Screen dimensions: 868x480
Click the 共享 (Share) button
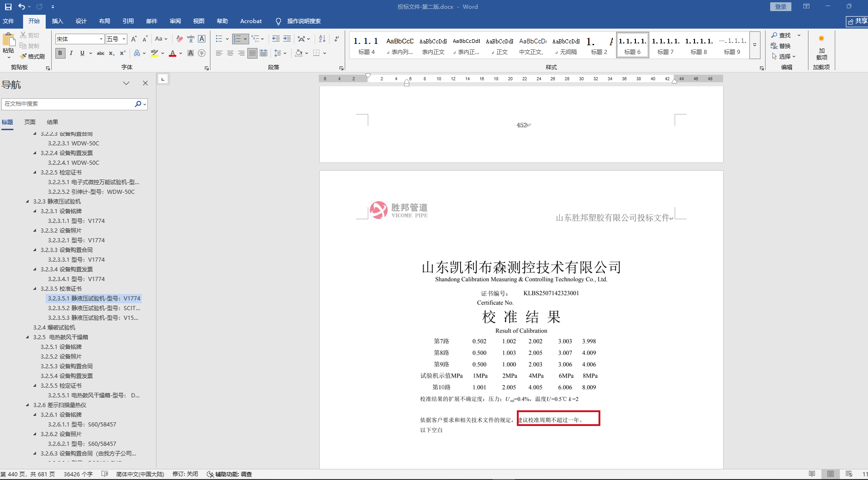pyautogui.click(x=857, y=21)
